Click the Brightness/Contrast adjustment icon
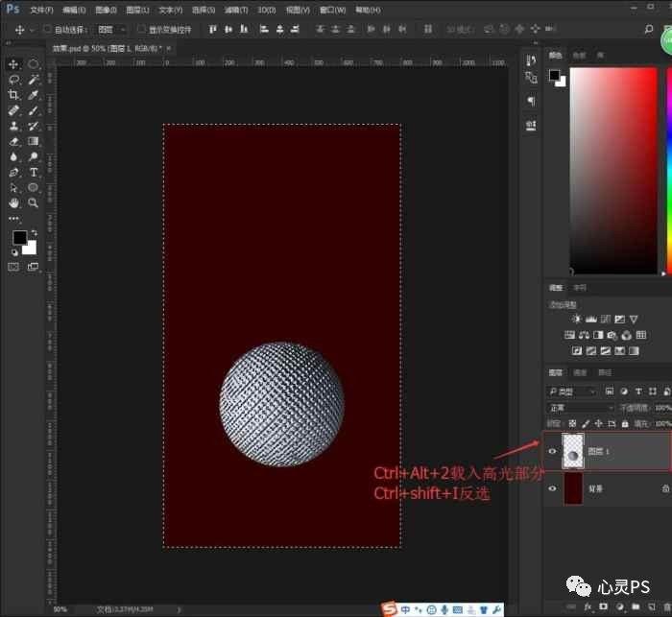The width and height of the screenshot is (672, 617). click(576, 319)
